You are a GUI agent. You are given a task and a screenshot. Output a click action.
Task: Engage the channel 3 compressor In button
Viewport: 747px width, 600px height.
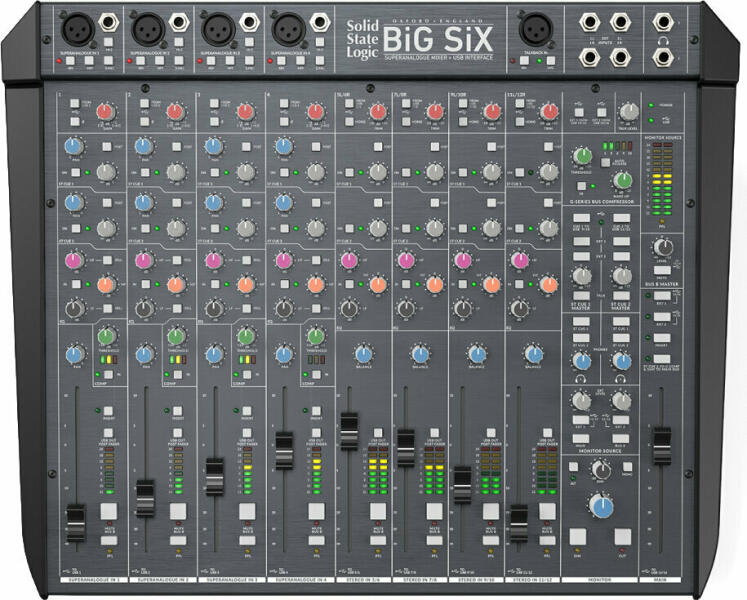(246, 375)
